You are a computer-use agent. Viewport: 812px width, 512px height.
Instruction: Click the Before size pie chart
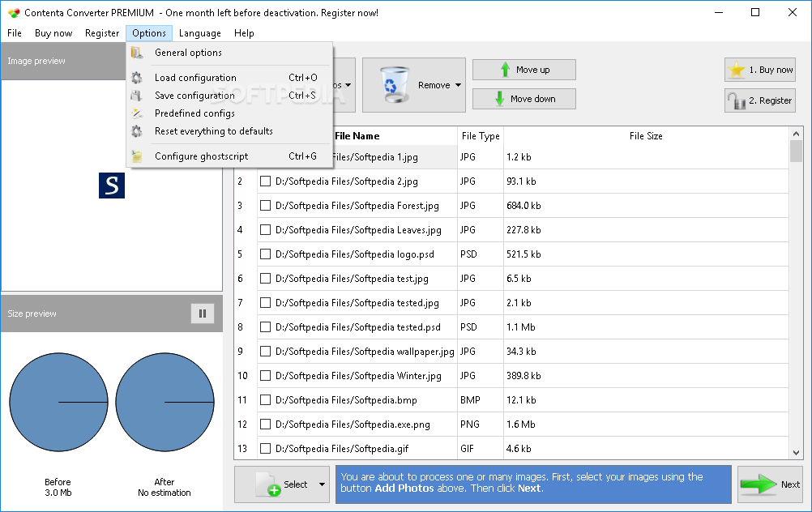point(58,403)
